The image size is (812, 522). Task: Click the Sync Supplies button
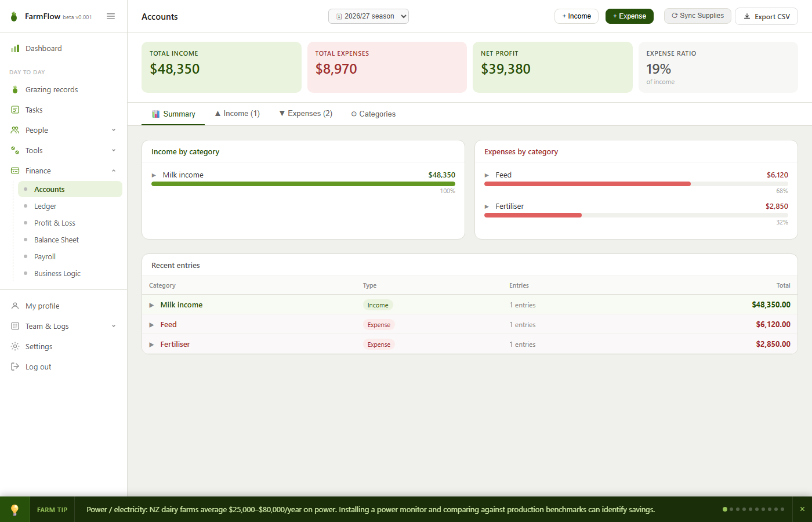click(x=697, y=16)
